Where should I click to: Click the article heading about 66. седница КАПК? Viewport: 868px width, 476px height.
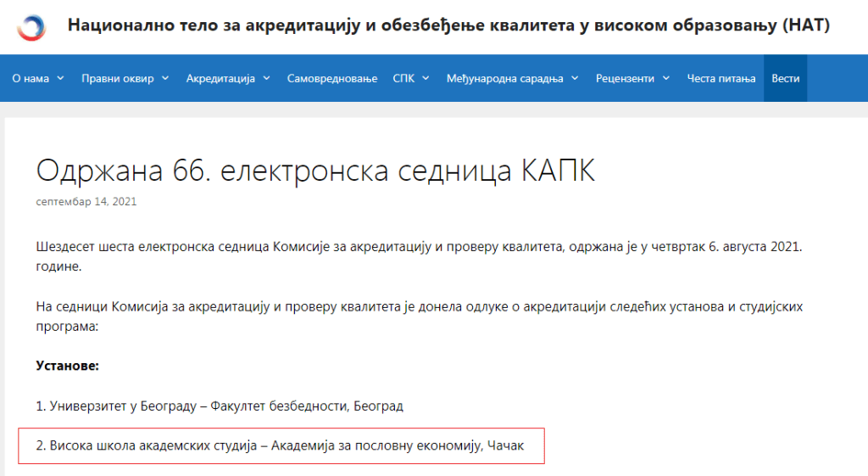[x=315, y=171]
